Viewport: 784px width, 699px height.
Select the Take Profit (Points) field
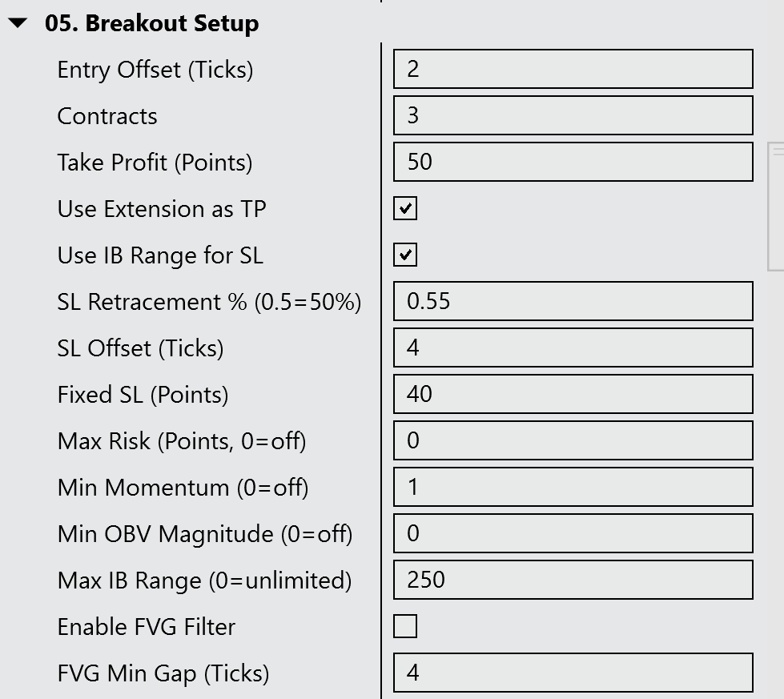tap(573, 163)
